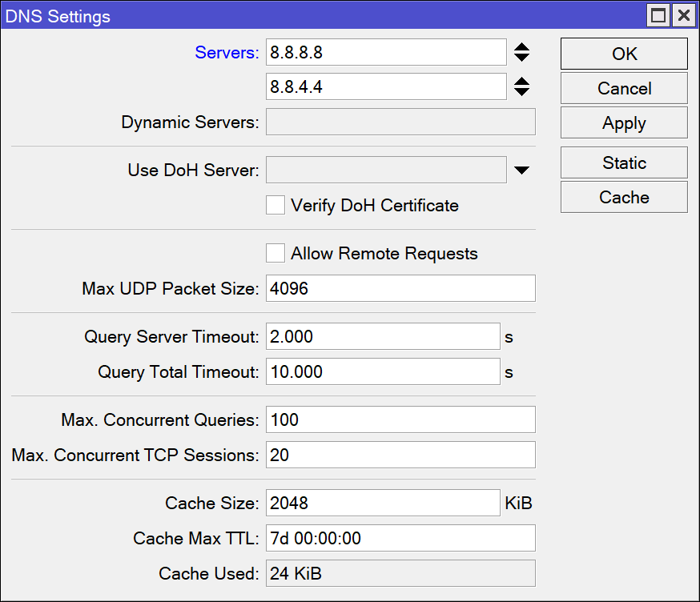Viewport: 700px width, 602px height.
Task: Click the up stepper beside 8.8.8.8
Action: pos(521,47)
